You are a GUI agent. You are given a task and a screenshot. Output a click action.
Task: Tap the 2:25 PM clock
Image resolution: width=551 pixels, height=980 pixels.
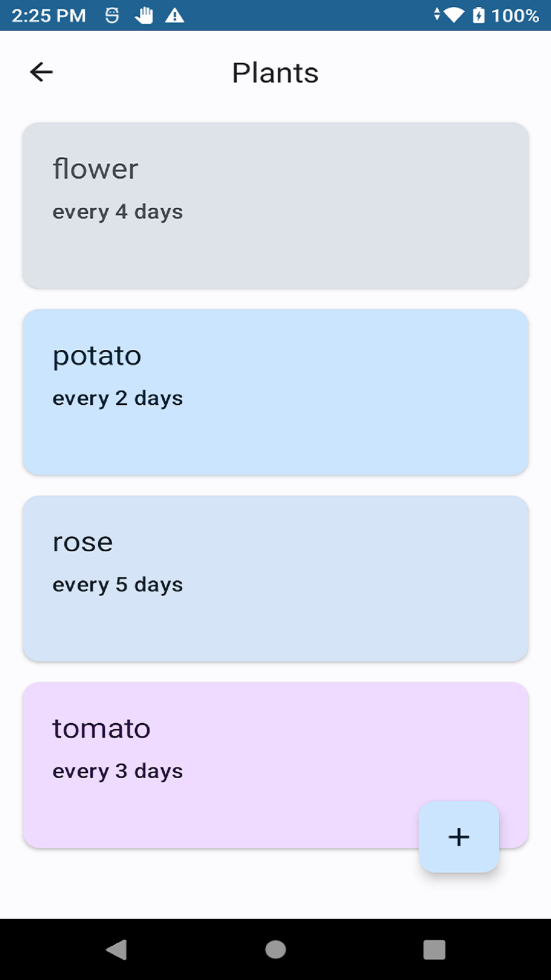tap(48, 16)
